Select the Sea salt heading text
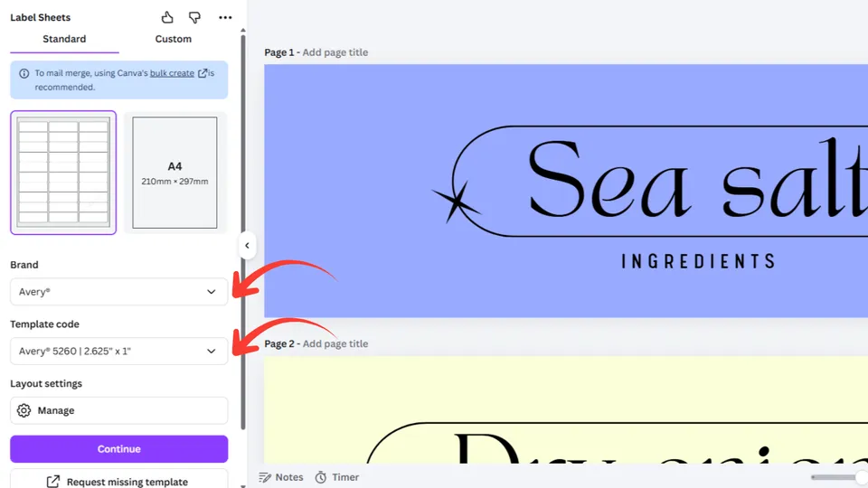 click(x=697, y=178)
